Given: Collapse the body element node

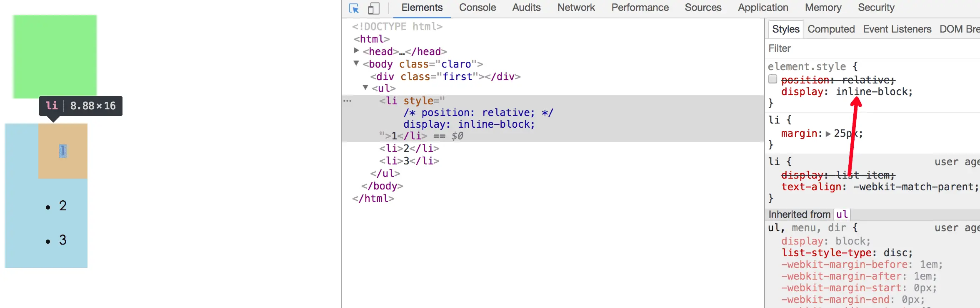Looking at the screenshot, I should point(356,63).
